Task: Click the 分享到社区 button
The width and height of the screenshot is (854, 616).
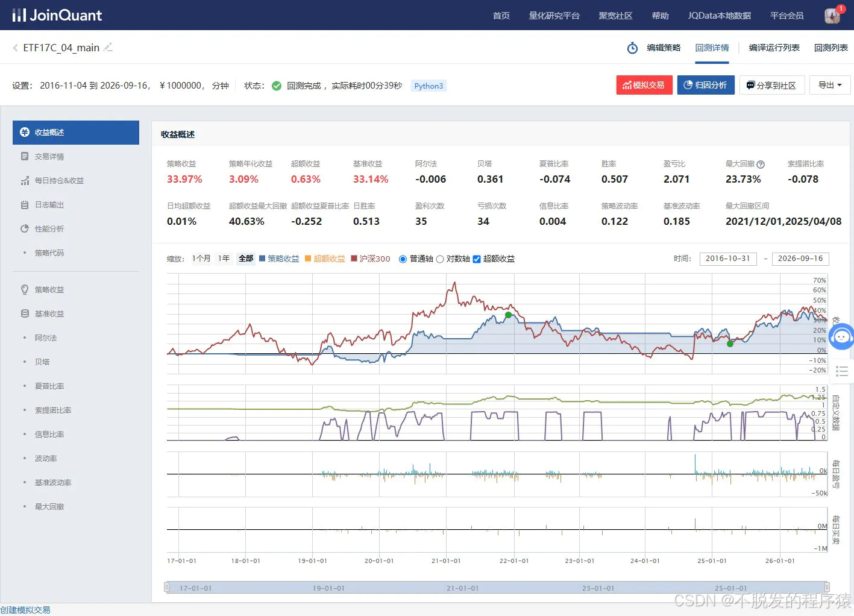Action: (772, 85)
